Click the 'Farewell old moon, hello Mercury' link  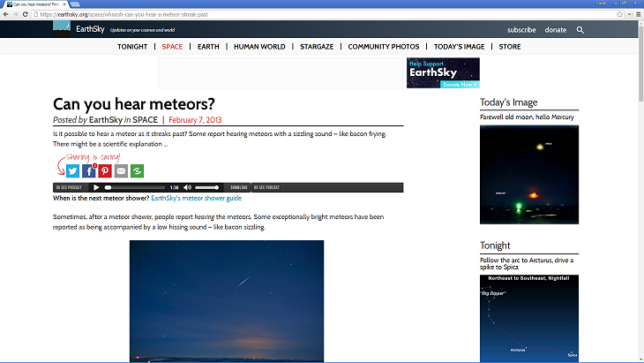[527, 117]
